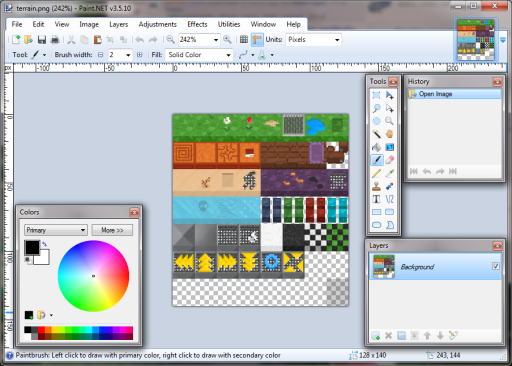512x366 pixels.
Task: Click the Print icon in the toolbar
Action: [x=55, y=40]
